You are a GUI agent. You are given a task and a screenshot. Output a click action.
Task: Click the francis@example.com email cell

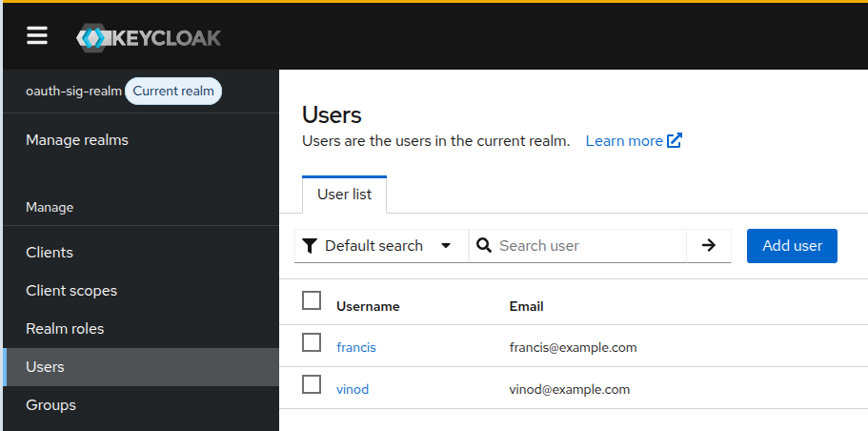tap(573, 347)
